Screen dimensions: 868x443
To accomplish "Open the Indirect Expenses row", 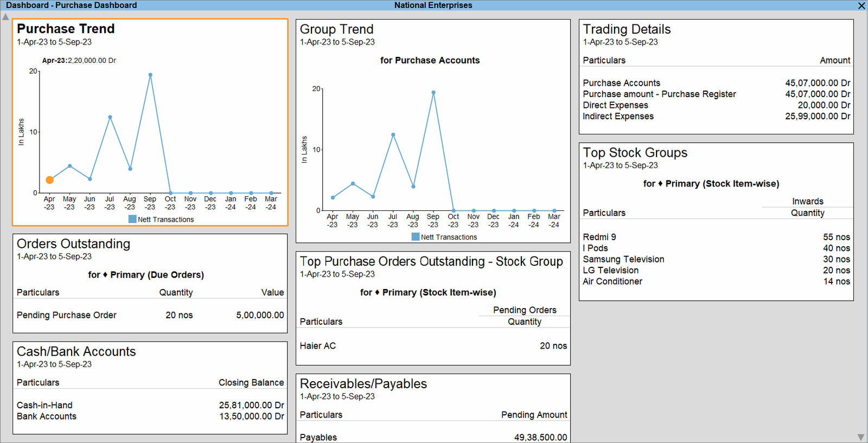I will pyautogui.click(x=717, y=117).
